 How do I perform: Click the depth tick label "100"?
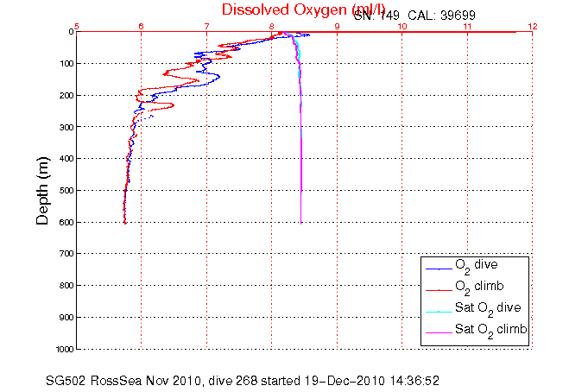(66, 63)
